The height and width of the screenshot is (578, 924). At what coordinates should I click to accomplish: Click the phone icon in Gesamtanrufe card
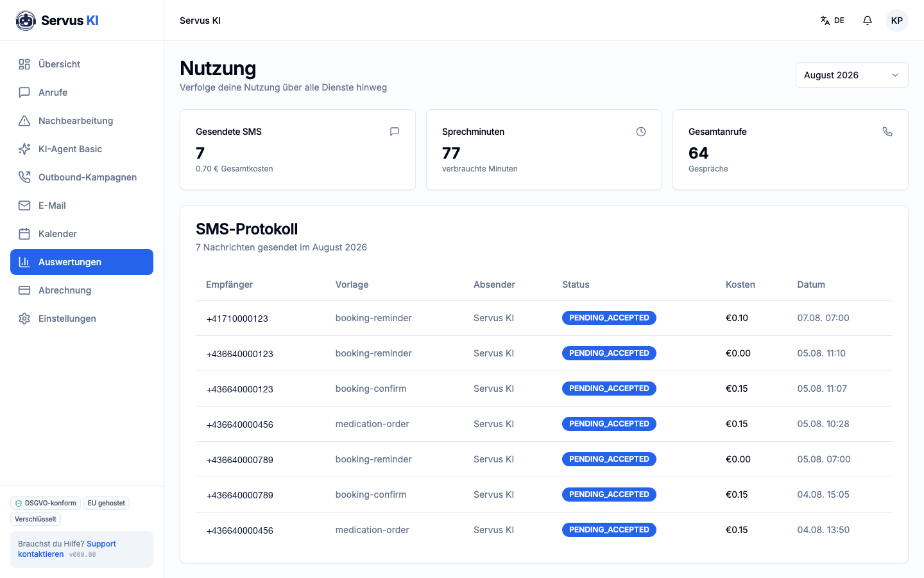point(887,132)
